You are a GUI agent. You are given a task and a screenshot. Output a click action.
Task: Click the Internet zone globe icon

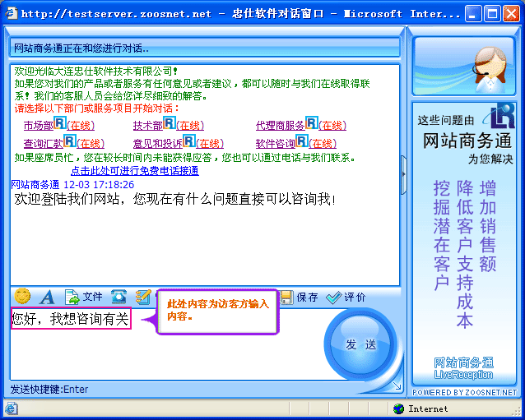399,408
